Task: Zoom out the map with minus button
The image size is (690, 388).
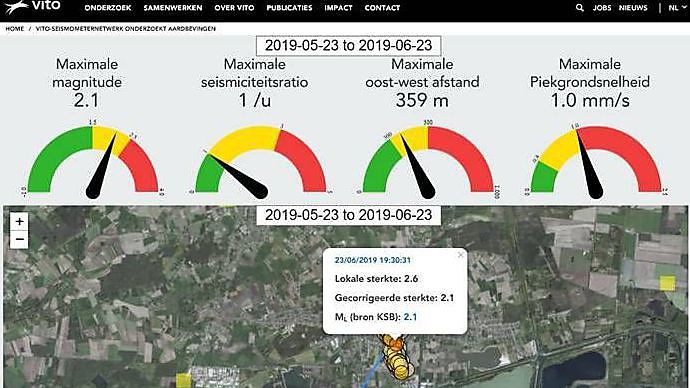Action: click(x=19, y=239)
